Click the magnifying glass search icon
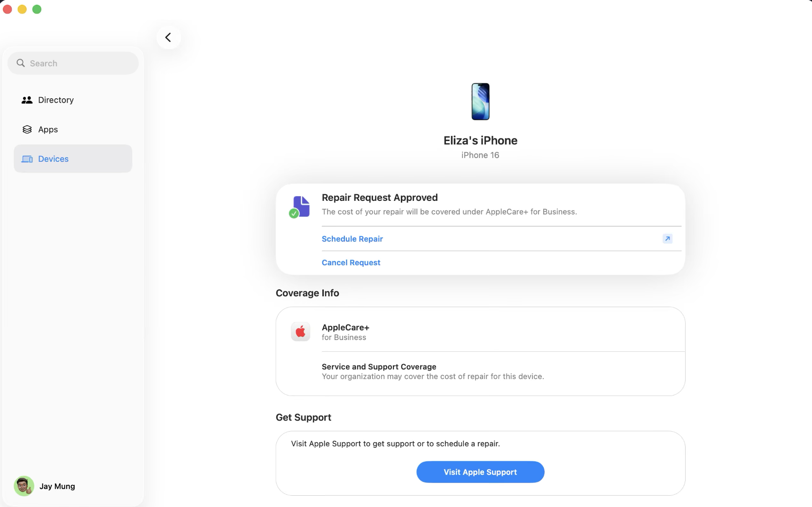This screenshot has height=507, width=812. coord(21,63)
